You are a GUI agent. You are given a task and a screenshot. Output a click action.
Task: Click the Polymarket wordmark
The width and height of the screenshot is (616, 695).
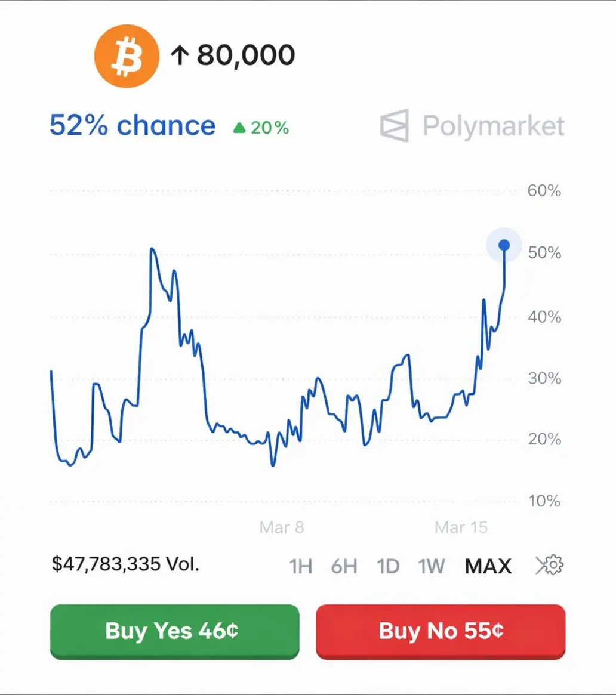[494, 126]
